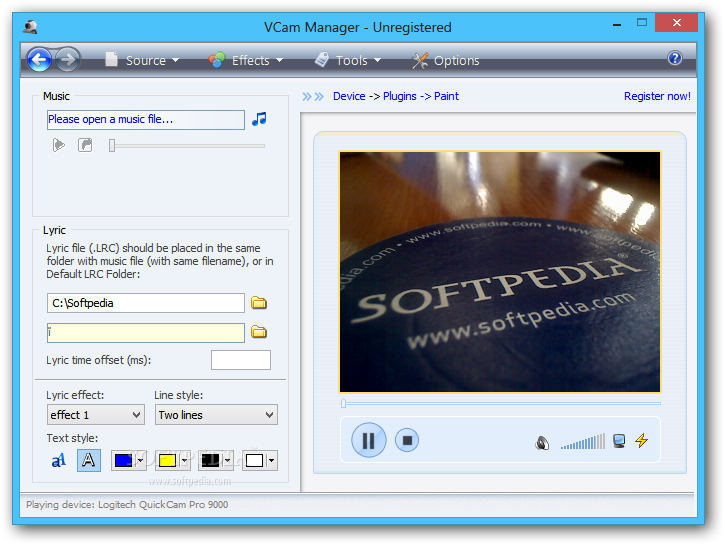Click the black color swatch
This screenshot has height=545, width=725.
pos(210,460)
